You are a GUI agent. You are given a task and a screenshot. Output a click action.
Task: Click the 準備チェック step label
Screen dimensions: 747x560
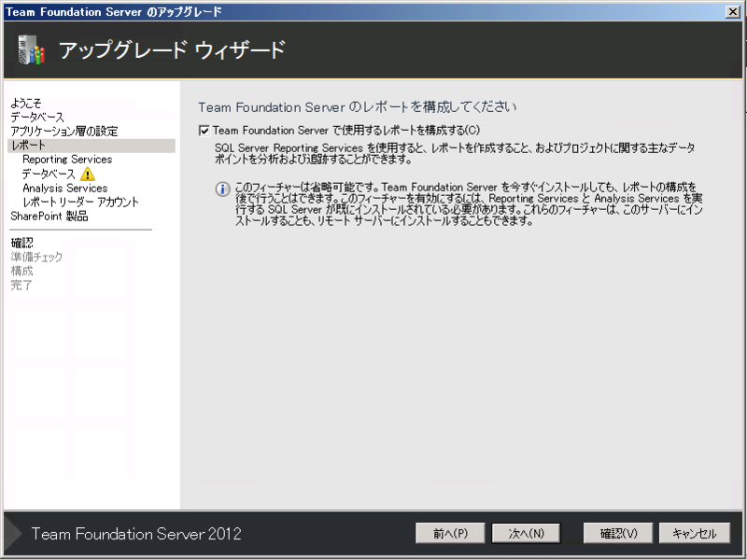pos(36,258)
